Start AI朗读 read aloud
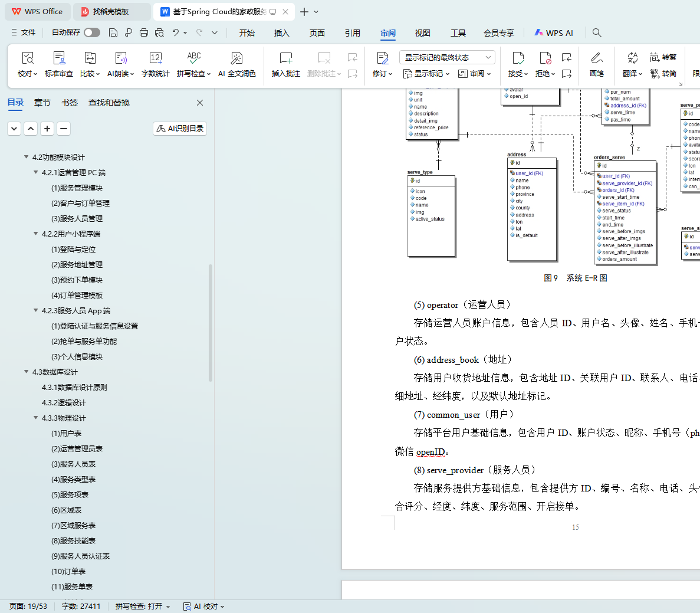 [120, 64]
